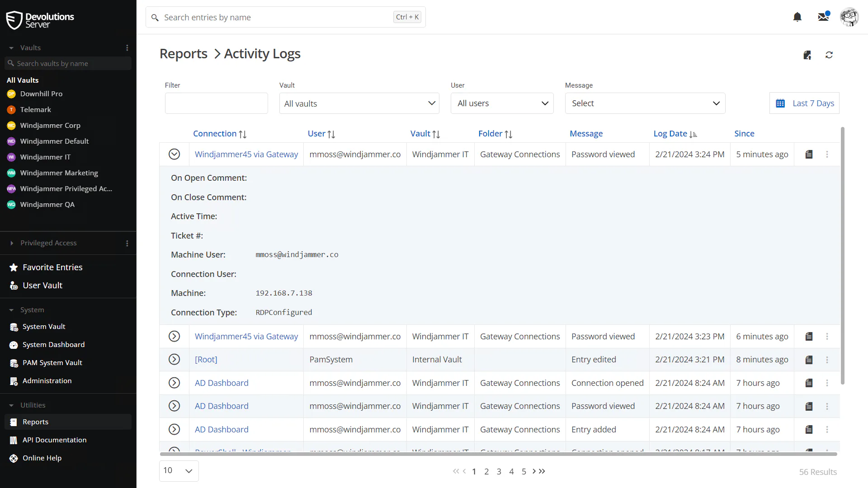Expand the 3:23 PM Windjammer45 log row

174,337
